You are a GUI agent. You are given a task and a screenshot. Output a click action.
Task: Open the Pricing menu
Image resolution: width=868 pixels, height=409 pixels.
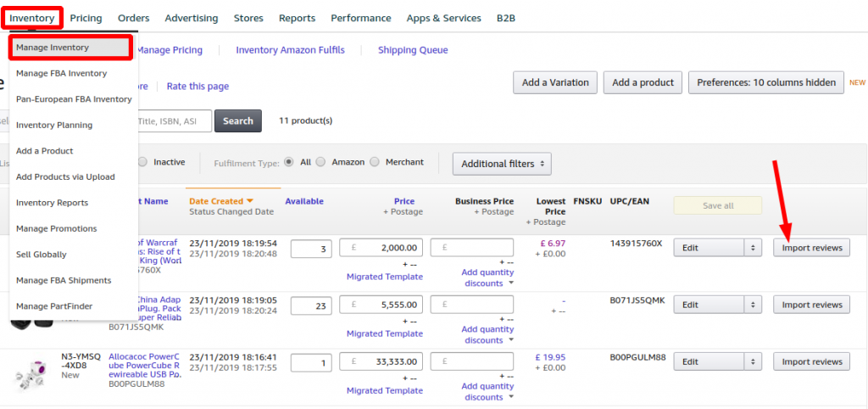[x=86, y=19]
